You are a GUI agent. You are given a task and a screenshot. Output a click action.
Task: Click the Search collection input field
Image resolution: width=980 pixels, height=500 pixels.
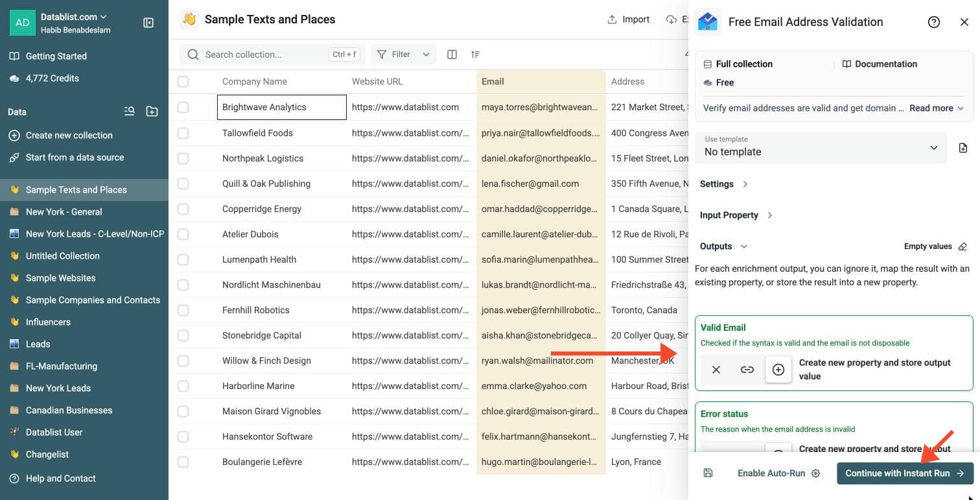(x=272, y=54)
